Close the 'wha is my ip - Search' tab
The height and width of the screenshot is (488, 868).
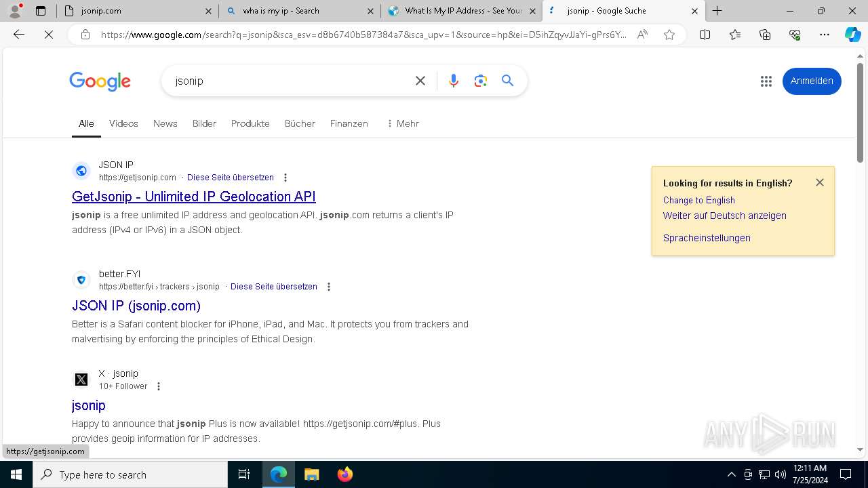[x=370, y=11]
